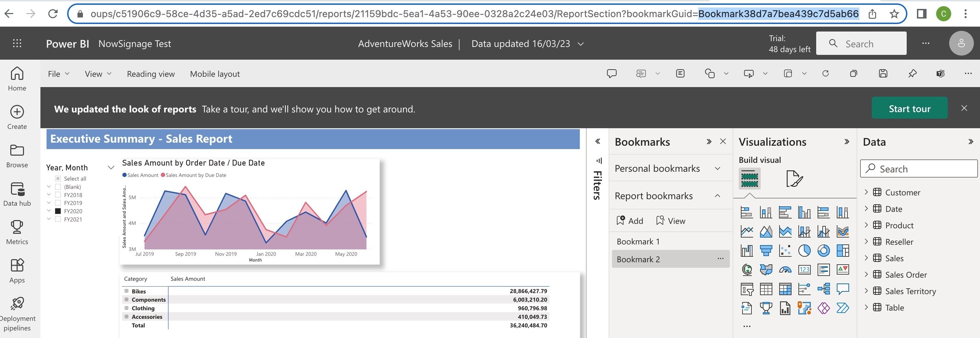Image resolution: width=980 pixels, height=338 pixels.
Task: Open the File menu
Action: [58, 74]
